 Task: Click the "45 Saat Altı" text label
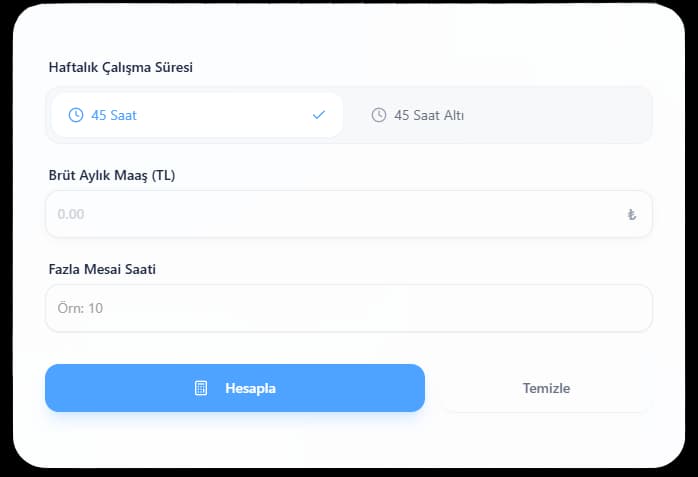(429, 115)
